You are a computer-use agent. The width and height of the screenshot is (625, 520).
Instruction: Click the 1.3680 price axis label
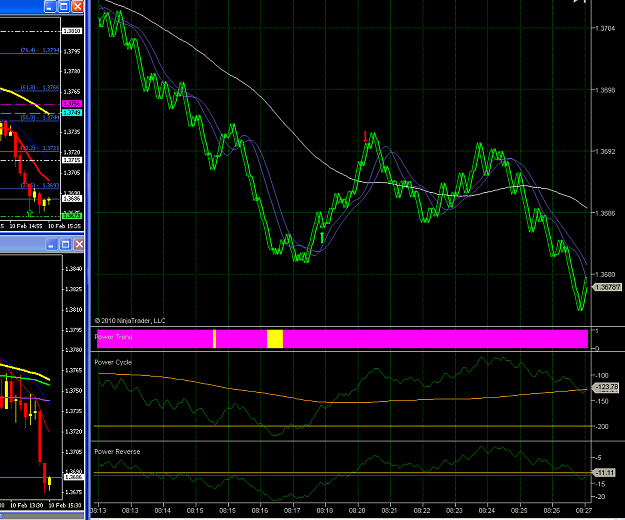click(605, 275)
